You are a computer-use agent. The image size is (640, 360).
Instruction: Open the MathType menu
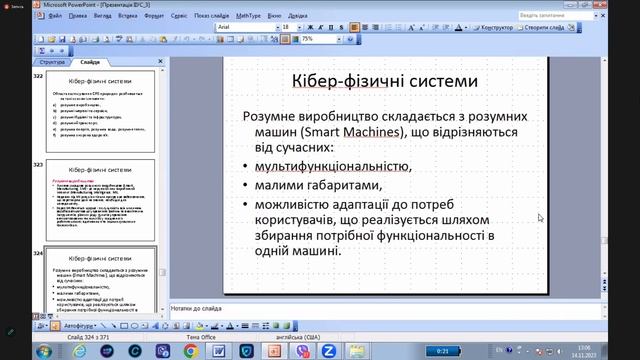click(248, 16)
